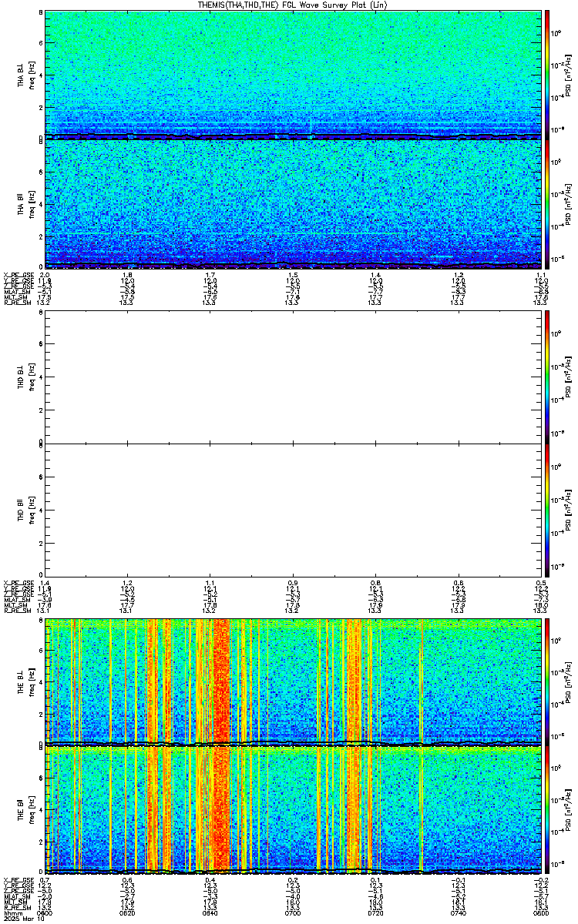Click the THE B⊥ spectrogram color bar
Screen dimensions: 578x924
pos(546,681)
